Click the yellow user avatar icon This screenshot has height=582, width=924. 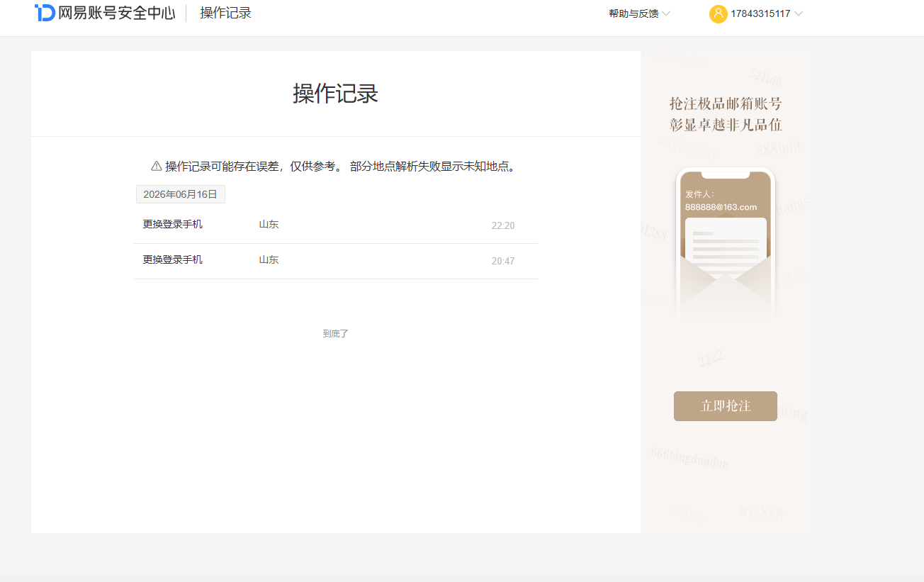coord(718,13)
